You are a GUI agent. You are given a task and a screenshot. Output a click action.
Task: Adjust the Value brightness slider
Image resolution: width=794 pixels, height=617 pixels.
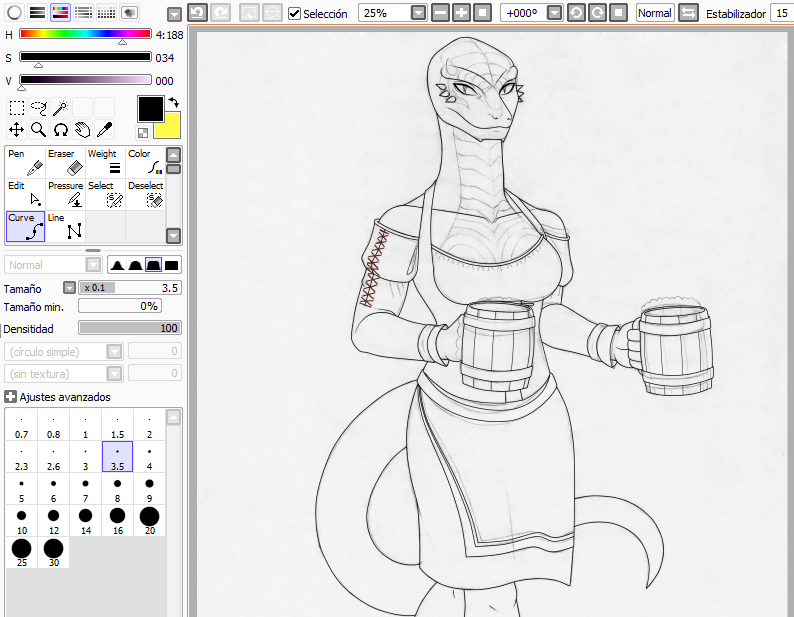point(85,80)
